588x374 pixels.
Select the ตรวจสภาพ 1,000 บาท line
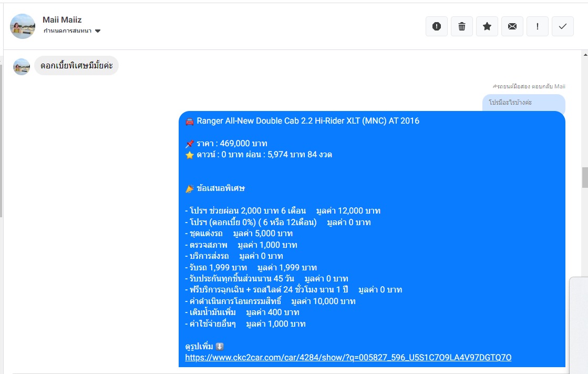coord(241,245)
